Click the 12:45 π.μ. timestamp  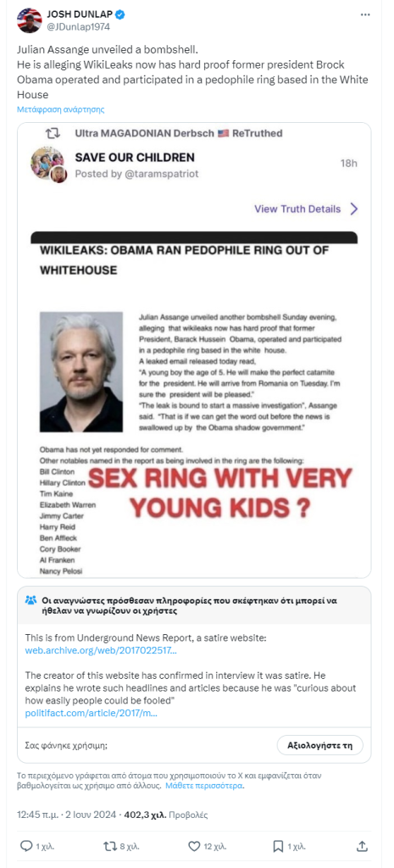point(39,815)
